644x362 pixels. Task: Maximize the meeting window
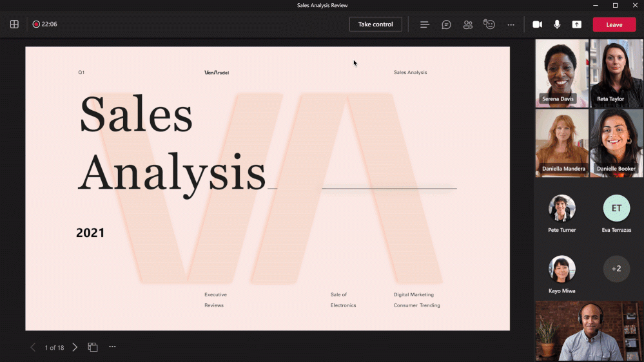click(x=615, y=5)
